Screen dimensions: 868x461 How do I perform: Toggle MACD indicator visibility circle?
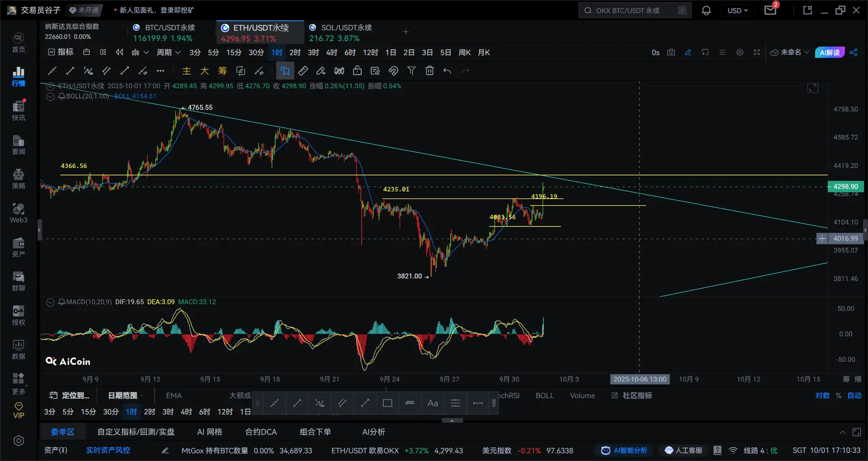click(x=51, y=302)
